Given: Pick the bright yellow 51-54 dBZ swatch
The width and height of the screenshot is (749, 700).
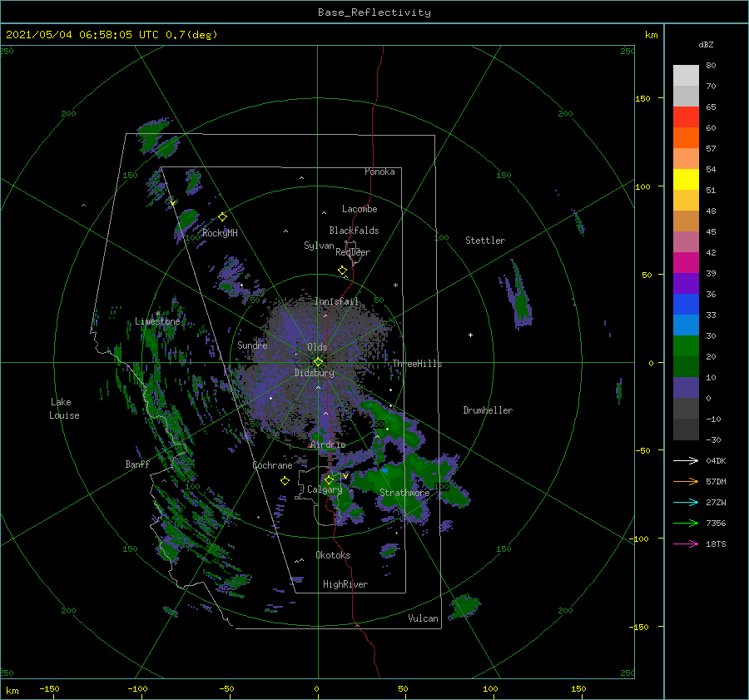Looking at the screenshot, I should (686, 180).
